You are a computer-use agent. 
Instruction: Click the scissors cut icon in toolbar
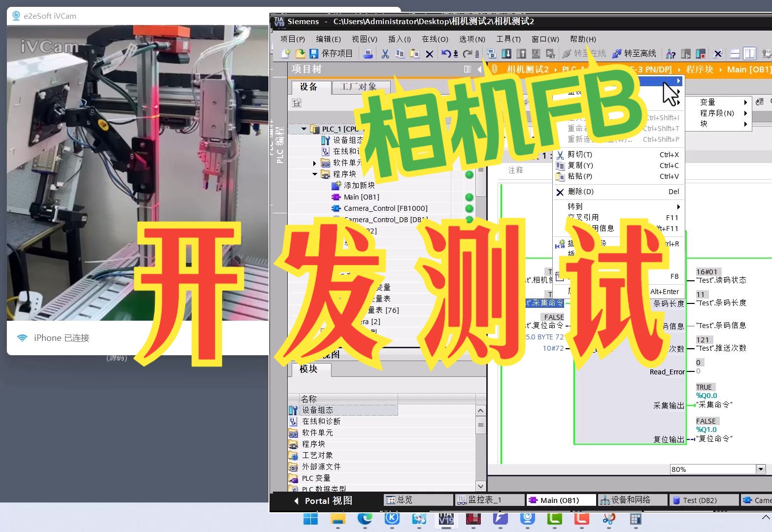pos(385,54)
